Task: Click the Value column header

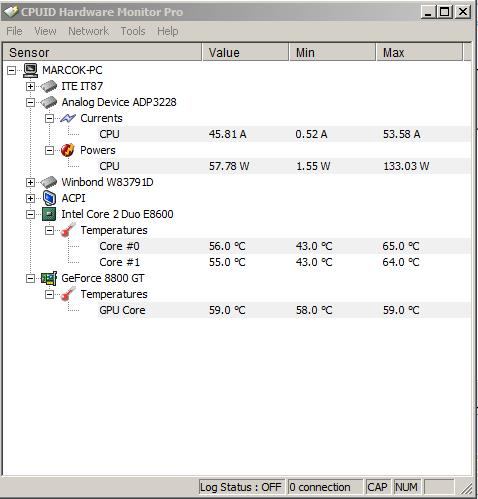Action: (x=245, y=53)
